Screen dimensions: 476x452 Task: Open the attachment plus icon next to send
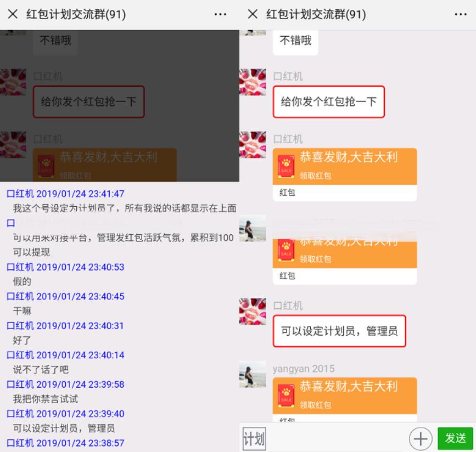click(420, 438)
